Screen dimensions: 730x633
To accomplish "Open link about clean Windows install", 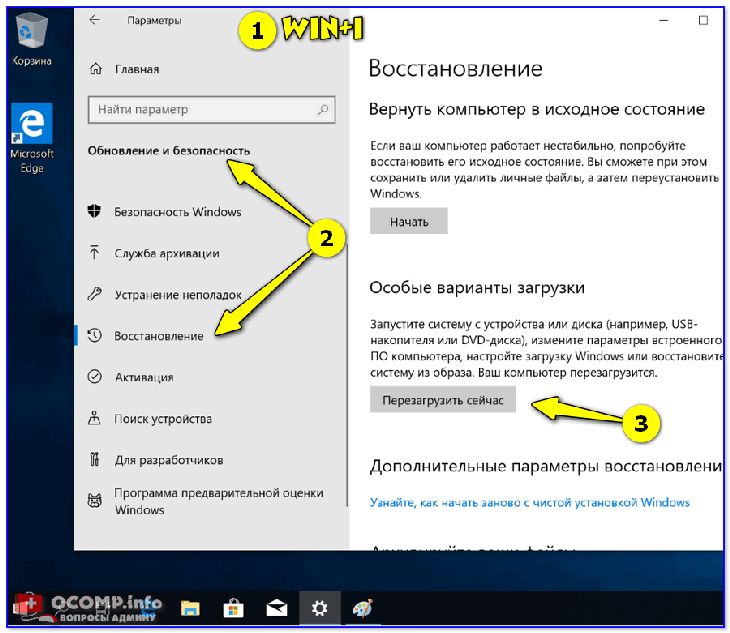I will [529, 503].
